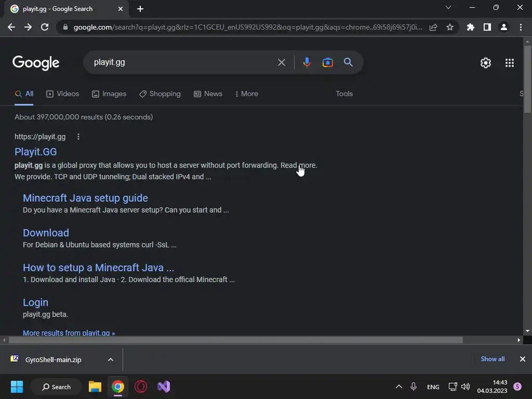The height and width of the screenshot is (399, 532).
Task: Open Google apps grid
Action: point(510,63)
